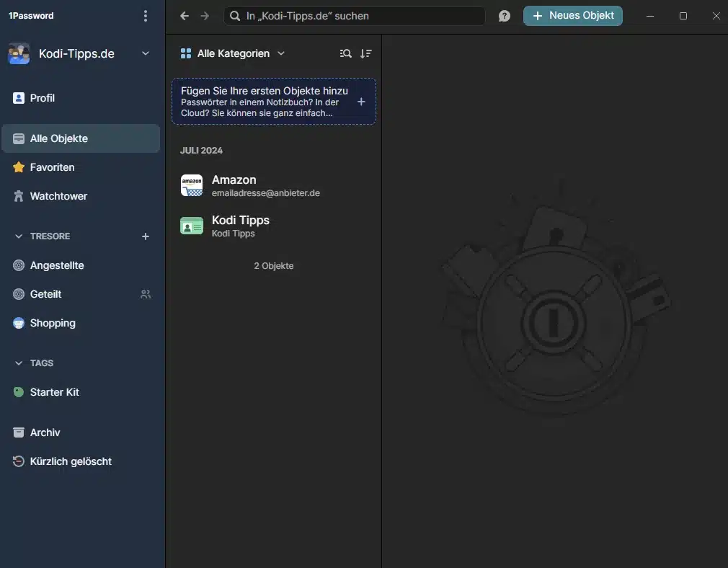Viewport: 728px width, 568px height.
Task: Close the 1Password window
Action: 716,16
